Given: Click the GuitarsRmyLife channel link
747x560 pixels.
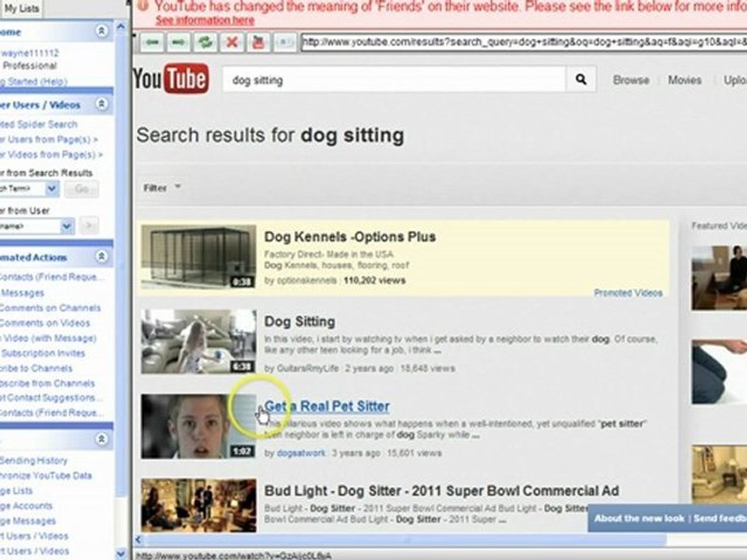Looking at the screenshot, I should [308, 369].
